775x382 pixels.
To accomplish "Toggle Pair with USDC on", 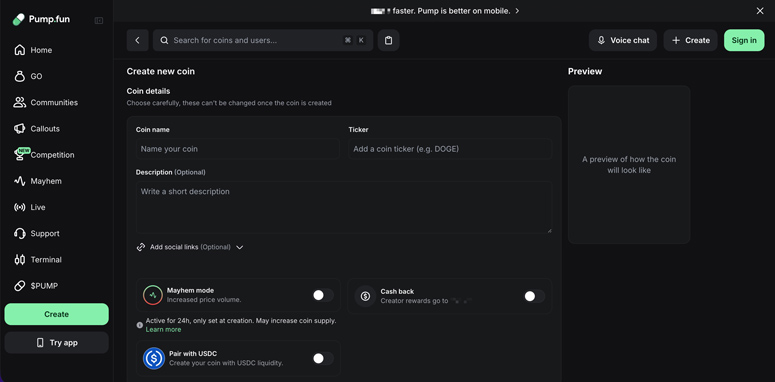I will 323,358.
